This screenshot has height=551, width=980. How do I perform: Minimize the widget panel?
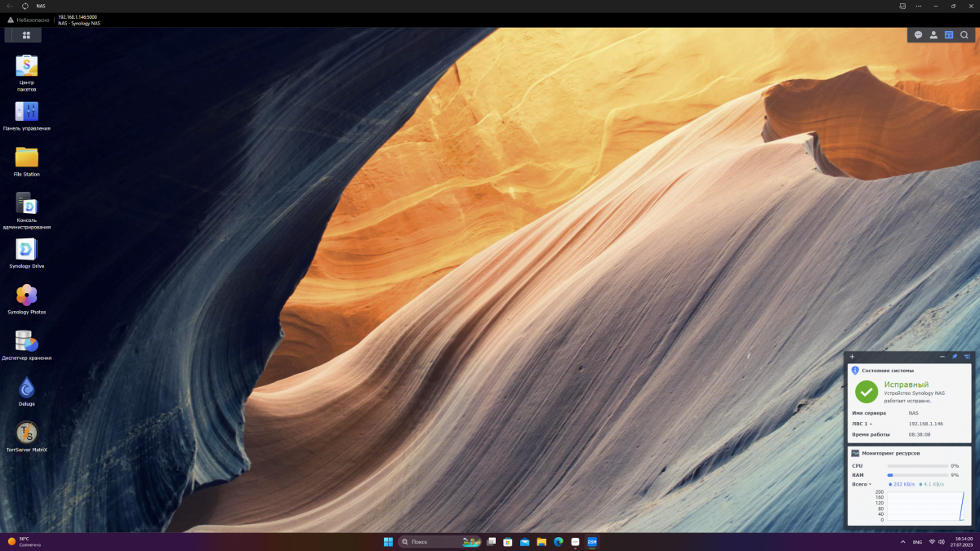(942, 357)
